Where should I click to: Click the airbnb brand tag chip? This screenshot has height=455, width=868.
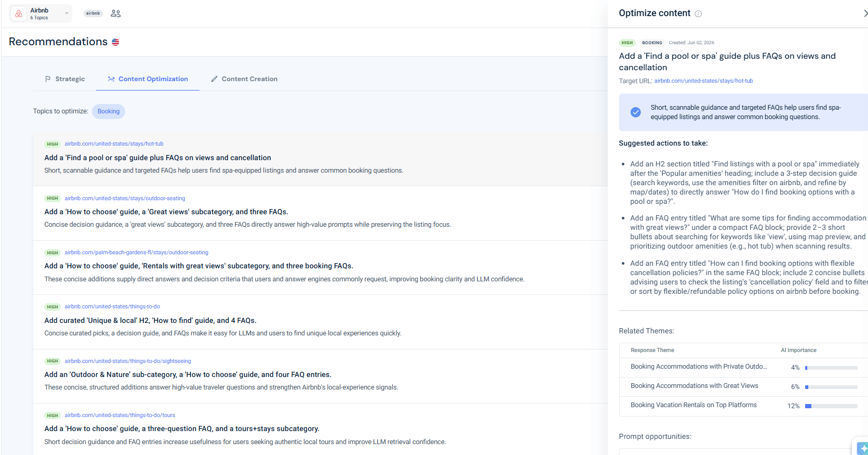(93, 14)
